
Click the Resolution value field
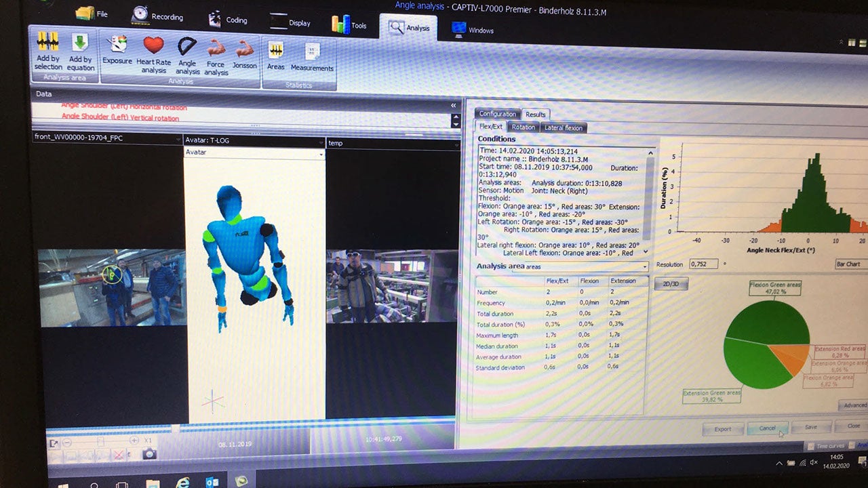[x=704, y=264]
